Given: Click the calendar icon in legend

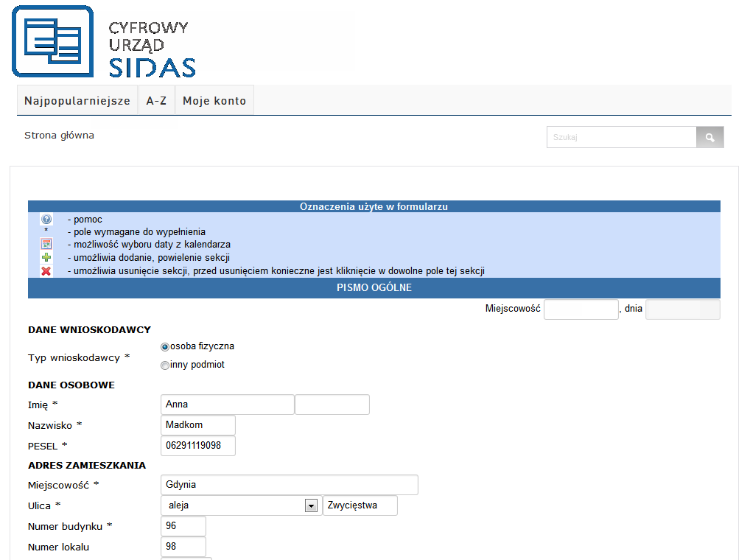Looking at the screenshot, I should pyautogui.click(x=46, y=245).
